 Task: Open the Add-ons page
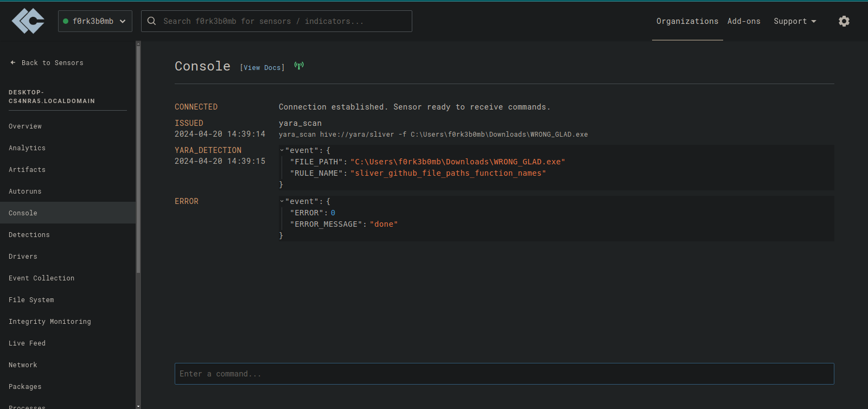tap(744, 21)
